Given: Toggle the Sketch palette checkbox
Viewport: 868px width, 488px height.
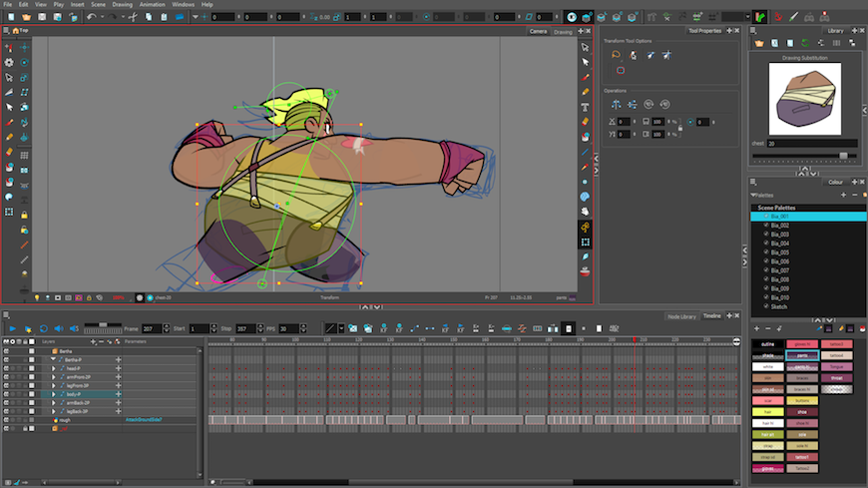Looking at the screenshot, I should point(766,306).
